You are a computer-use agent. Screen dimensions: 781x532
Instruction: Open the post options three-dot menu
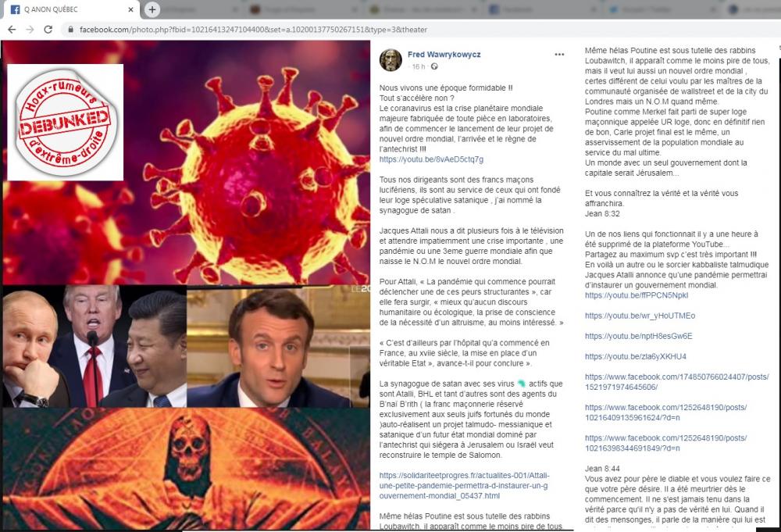point(559,55)
